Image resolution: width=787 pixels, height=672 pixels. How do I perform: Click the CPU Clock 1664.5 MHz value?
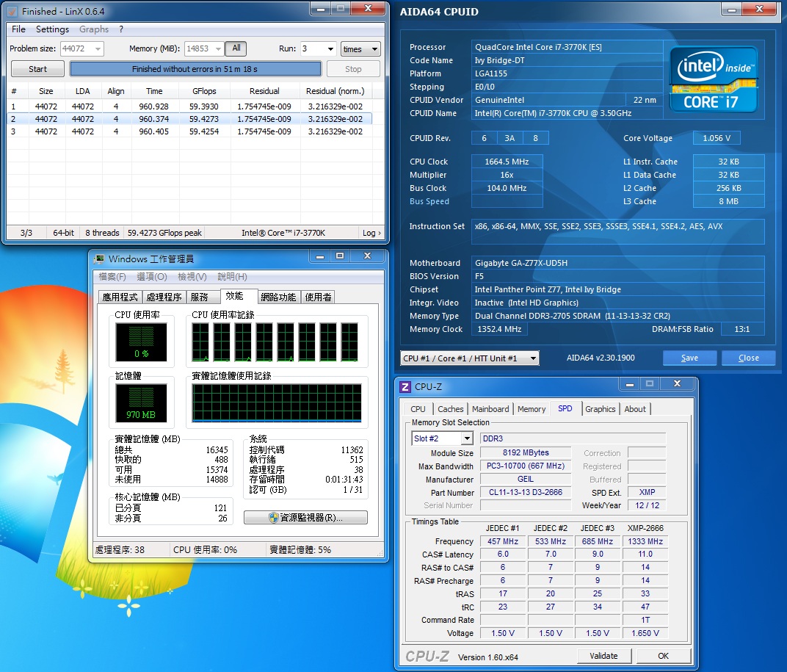coord(507,162)
